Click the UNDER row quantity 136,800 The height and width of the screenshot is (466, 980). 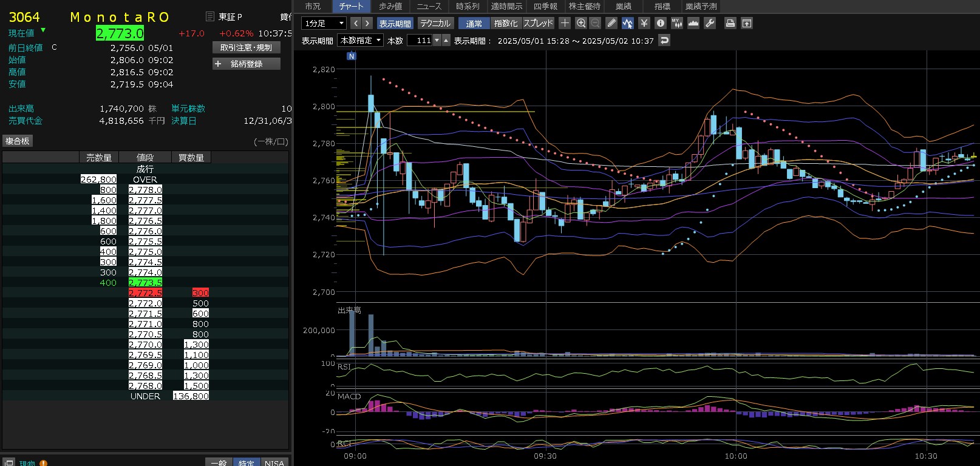tap(191, 396)
